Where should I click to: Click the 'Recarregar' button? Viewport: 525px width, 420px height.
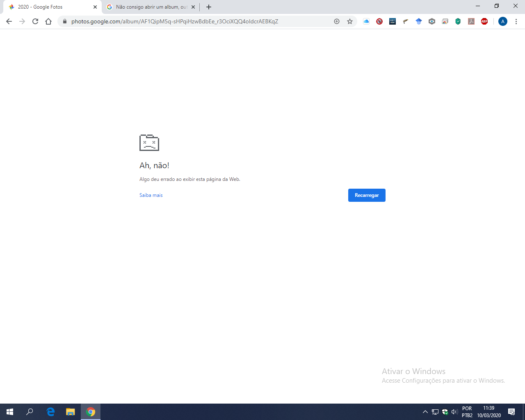tap(367, 195)
